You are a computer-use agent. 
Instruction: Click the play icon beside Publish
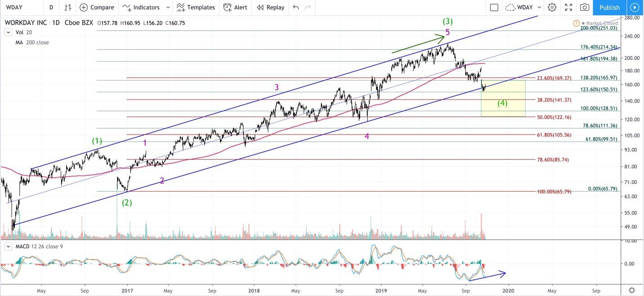pos(635,7)
